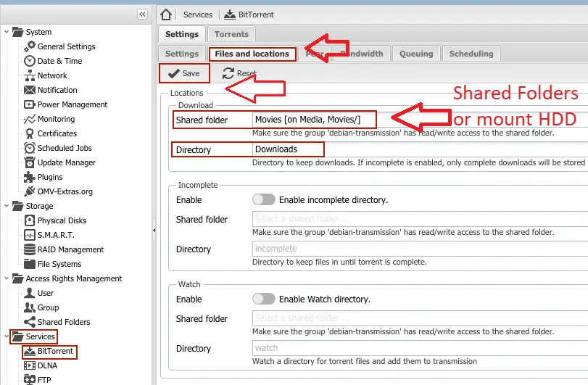
Task: Click the S.M.A.R.T. pulse icon
Action: point(30,235)
